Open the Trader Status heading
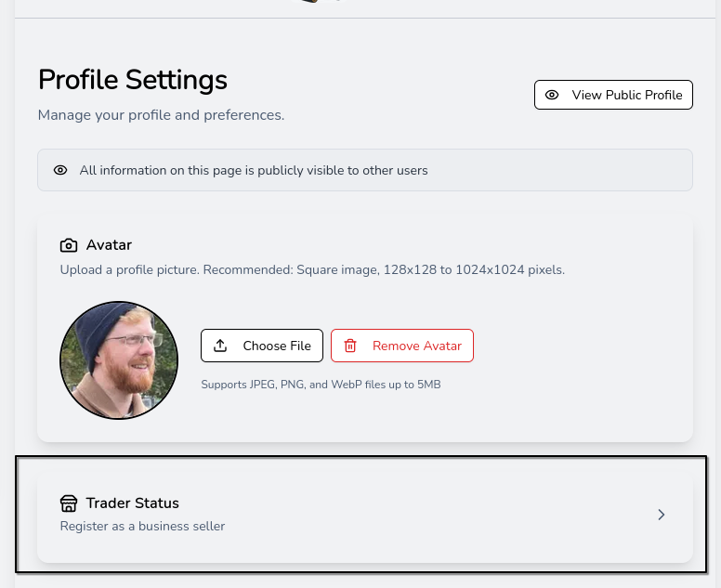 (x=132, y=503)
